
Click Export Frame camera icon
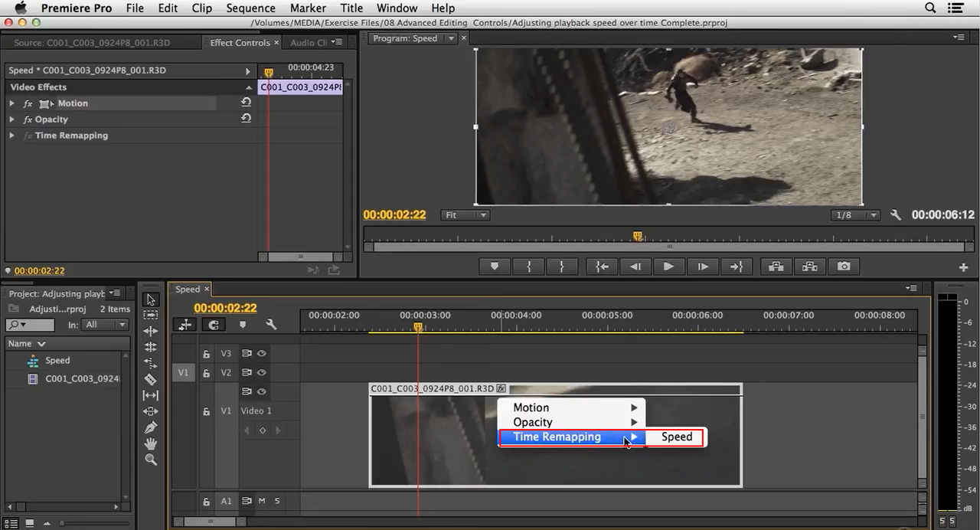coord(844,267)
